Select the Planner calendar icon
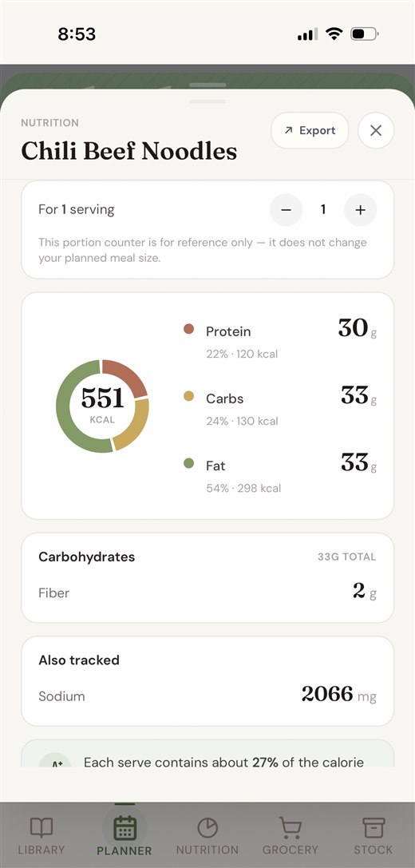This screenshot has height=868, width=415. [125, 829]
